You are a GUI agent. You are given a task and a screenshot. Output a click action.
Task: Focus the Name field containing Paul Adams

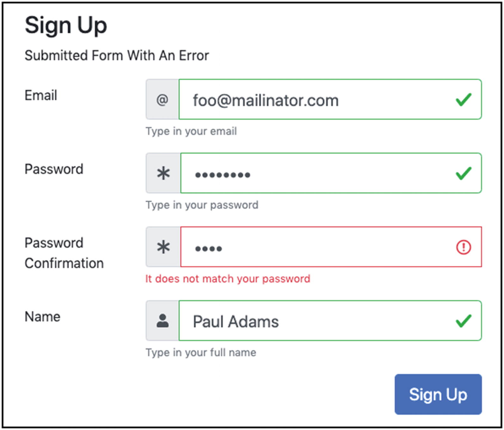pos(316,321)
